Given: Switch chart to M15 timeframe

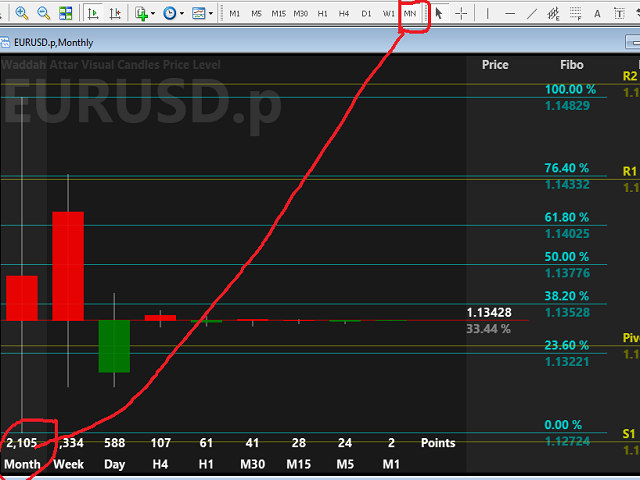Looking at the screenshot, I should click(279, 13).
